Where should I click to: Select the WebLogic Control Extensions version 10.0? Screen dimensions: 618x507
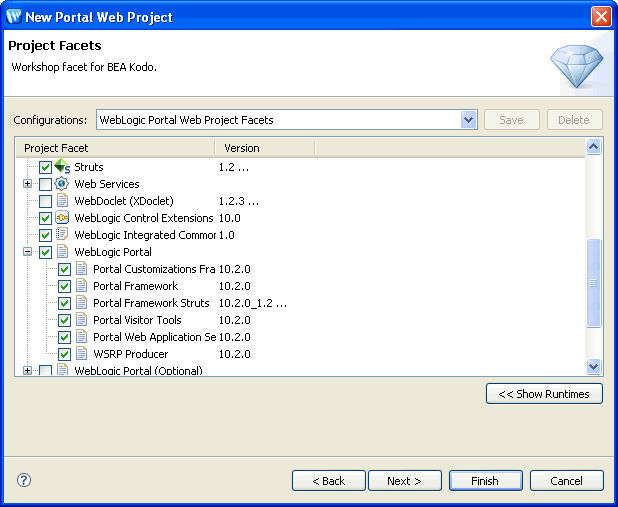[x=230, y=218]
